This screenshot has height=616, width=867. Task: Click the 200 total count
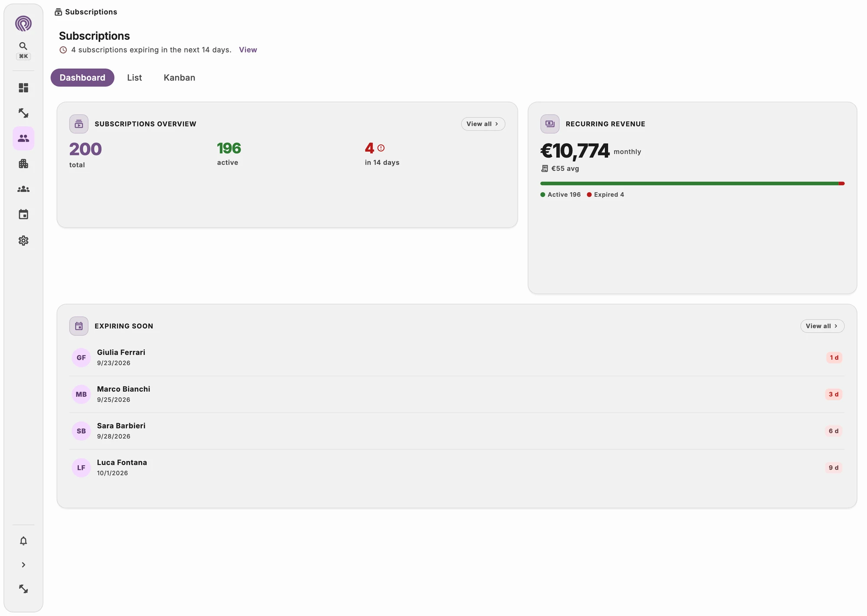[x=85, y=149]
